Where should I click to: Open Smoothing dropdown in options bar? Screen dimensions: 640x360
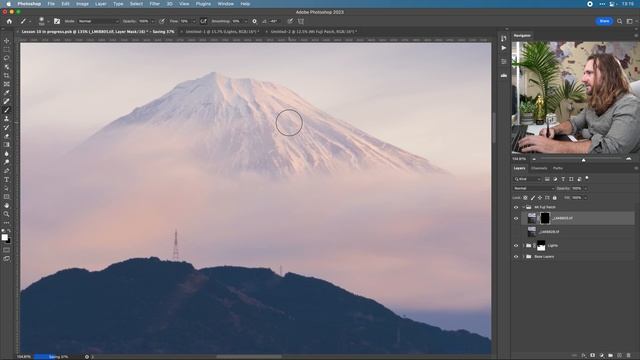pyautogui.click(x=245, y=21)
